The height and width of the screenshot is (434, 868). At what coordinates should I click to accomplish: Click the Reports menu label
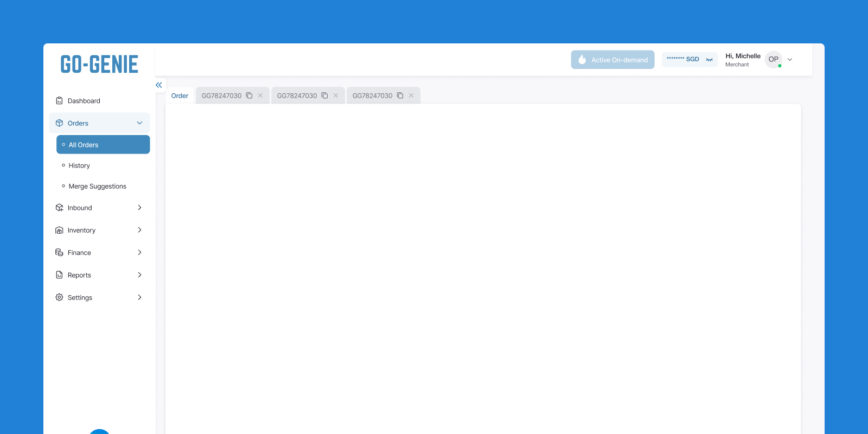tap(79, 276)
